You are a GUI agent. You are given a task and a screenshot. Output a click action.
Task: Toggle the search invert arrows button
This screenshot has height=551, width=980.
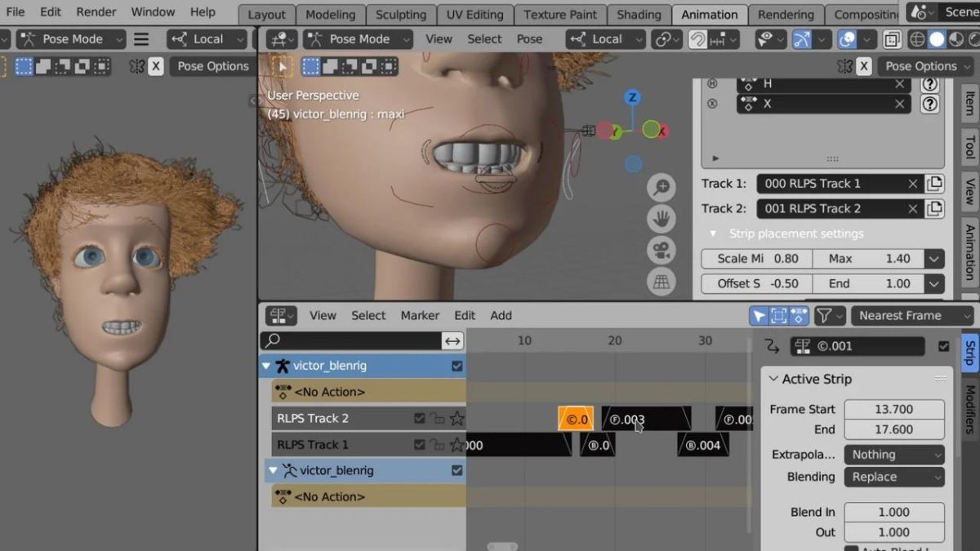point(452,340)
